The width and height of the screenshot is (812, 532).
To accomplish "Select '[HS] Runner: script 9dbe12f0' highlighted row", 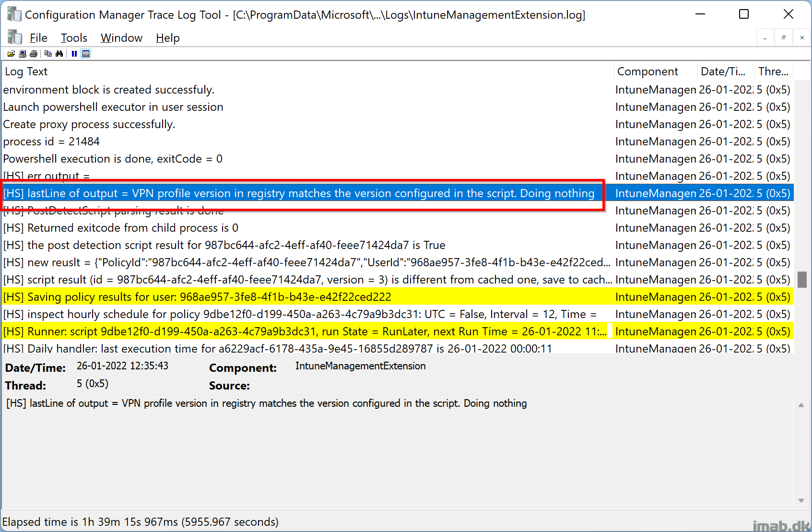I will click(x=398, y=331).
